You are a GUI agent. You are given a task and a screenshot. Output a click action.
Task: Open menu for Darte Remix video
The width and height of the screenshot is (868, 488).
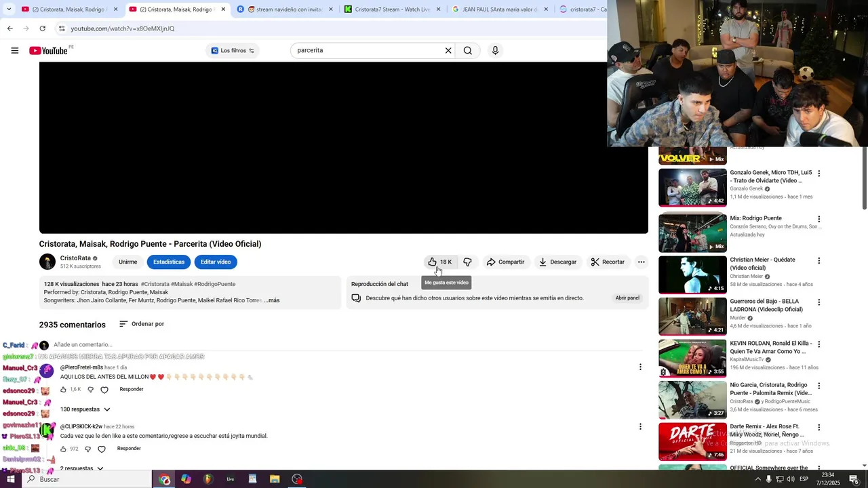click(819, 428)
